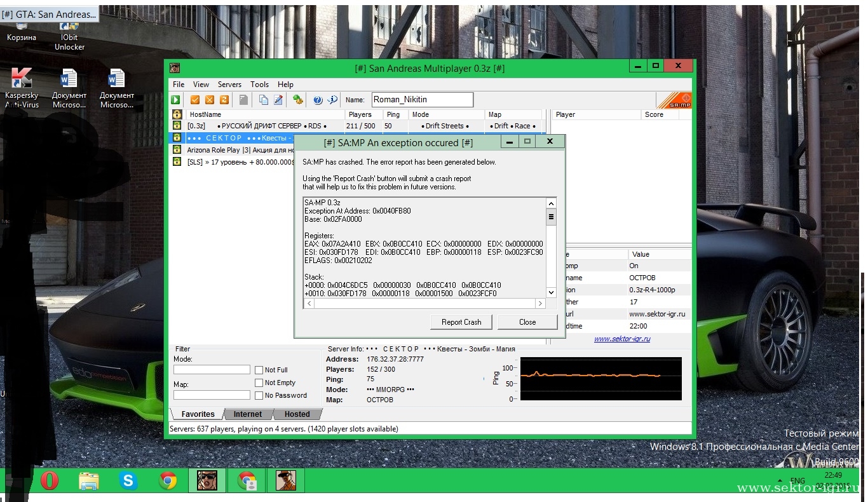Click the crash report horizontal scroll-right arrow

coord(541,304)
